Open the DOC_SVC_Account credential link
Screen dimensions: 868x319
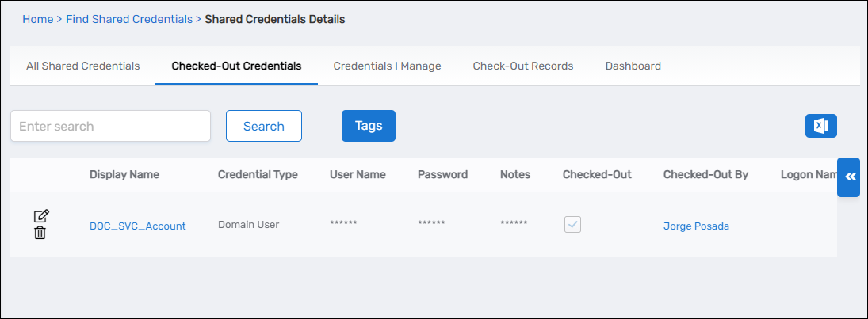tap(137, 226)
